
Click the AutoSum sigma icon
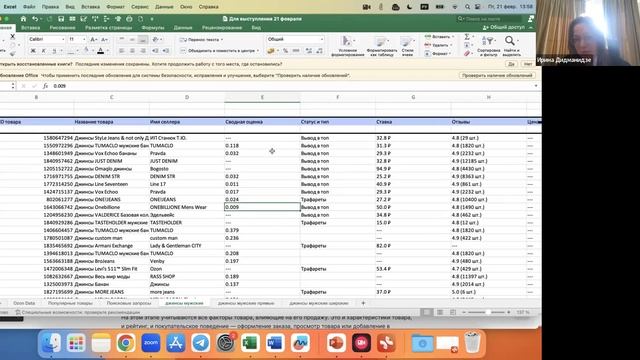467,37
